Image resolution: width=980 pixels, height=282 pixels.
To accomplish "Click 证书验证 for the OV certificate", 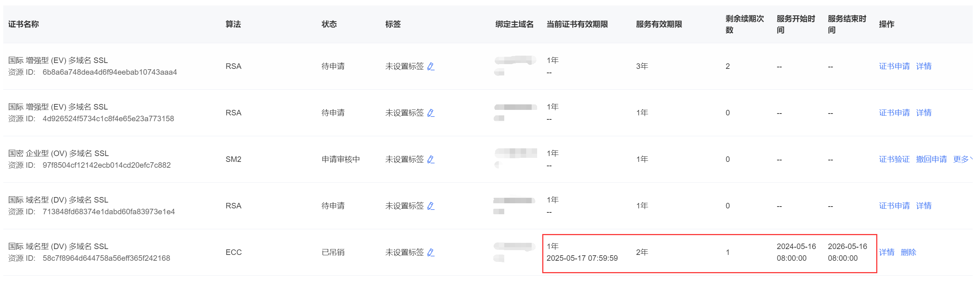I will [894, 159].
